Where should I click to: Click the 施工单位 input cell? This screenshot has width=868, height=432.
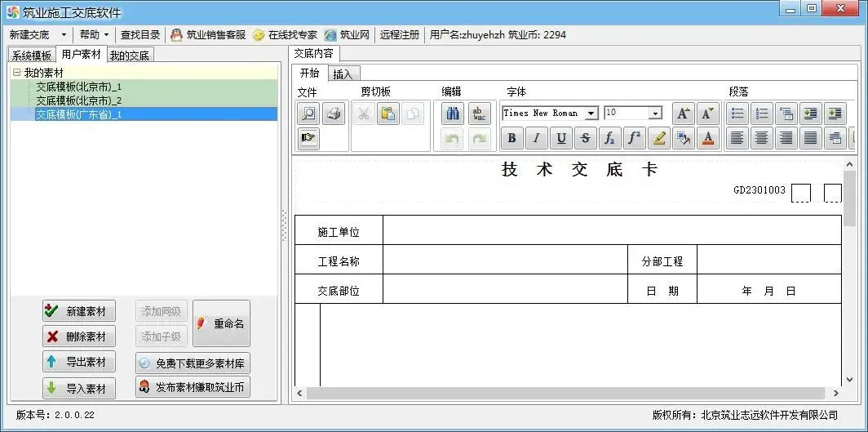coord(612,229)
